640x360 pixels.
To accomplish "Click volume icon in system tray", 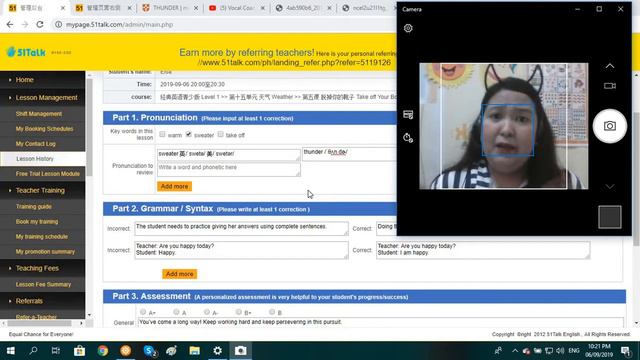I will click(560, 351).
